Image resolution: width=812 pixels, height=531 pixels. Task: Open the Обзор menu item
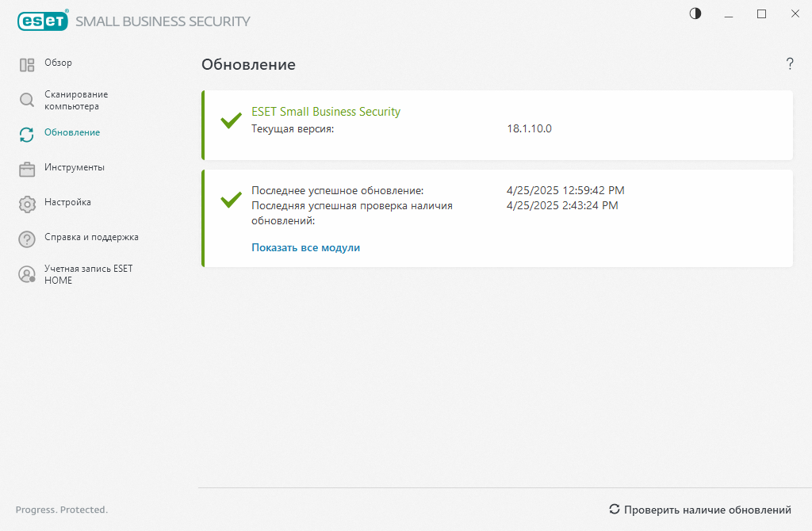click(58, 63)
